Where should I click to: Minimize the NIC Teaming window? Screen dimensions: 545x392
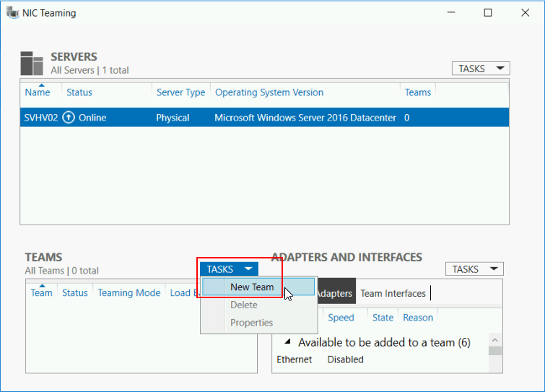451,12
